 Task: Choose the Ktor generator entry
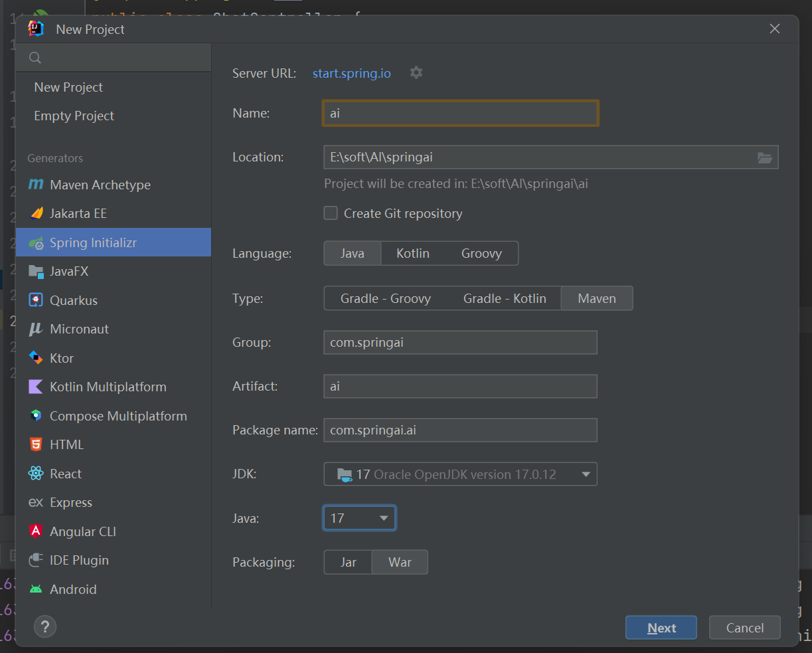113,358
